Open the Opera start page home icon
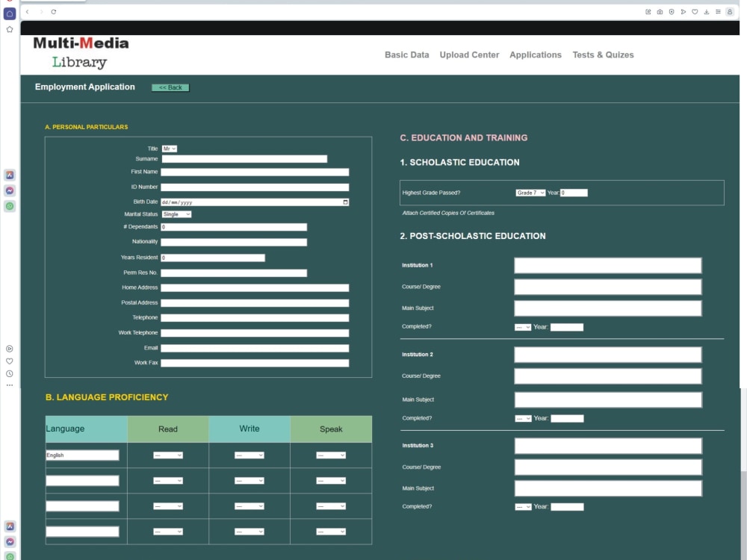This screenshot has width=747, height=560. pos(10,13)
